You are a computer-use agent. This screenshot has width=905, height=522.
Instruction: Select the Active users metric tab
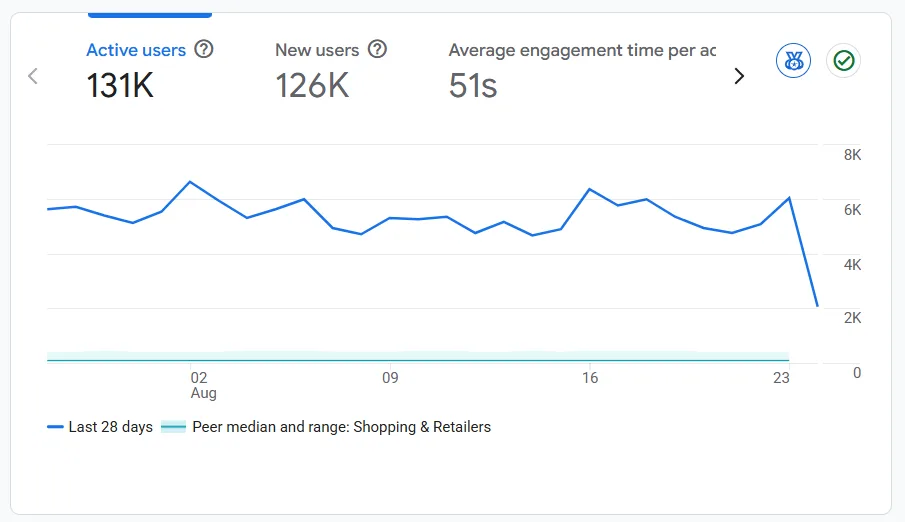[150, 70]
